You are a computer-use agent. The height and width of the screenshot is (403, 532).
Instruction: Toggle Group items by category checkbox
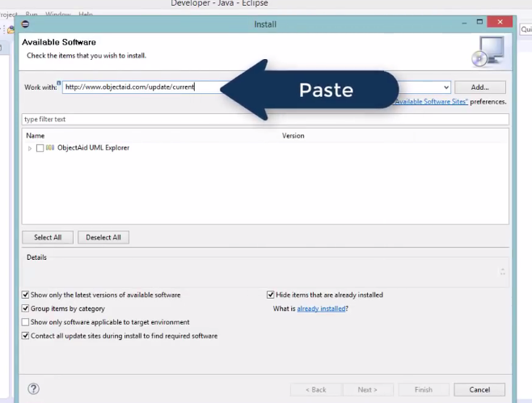coord(25,308)
